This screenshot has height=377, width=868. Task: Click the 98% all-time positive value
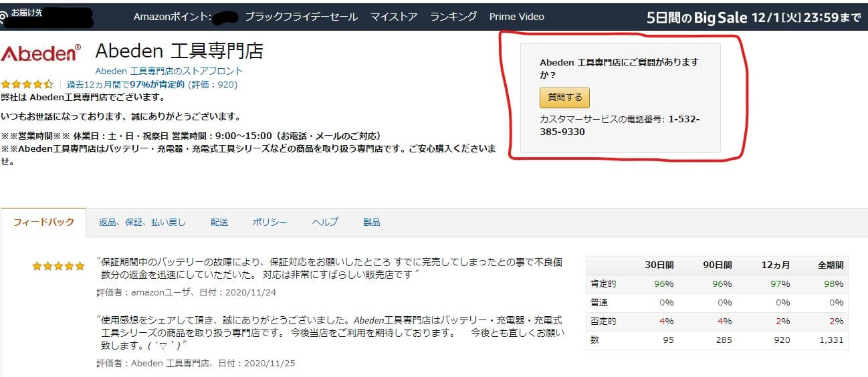click(x=835, y=284)
